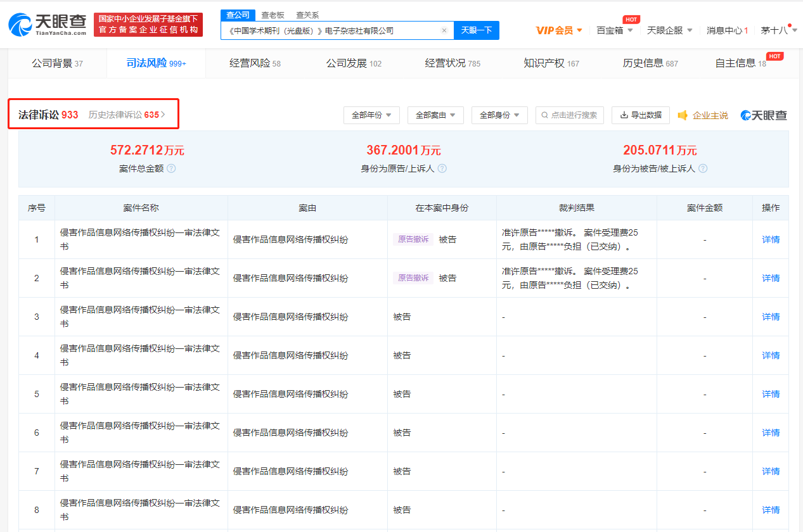803x532 pixels.
Task: Switch to the 经营状况 tab
Action: (453, 63)
